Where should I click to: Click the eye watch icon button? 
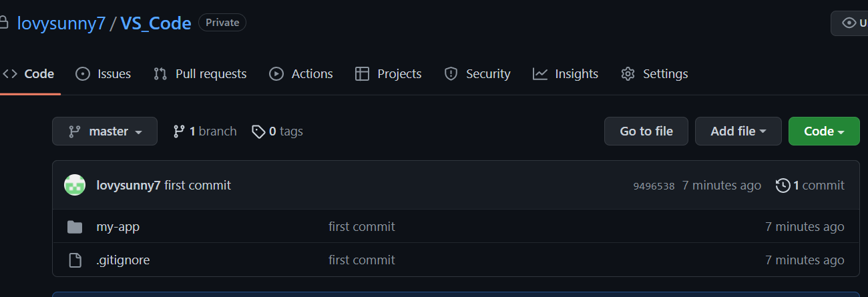[850, 23]
